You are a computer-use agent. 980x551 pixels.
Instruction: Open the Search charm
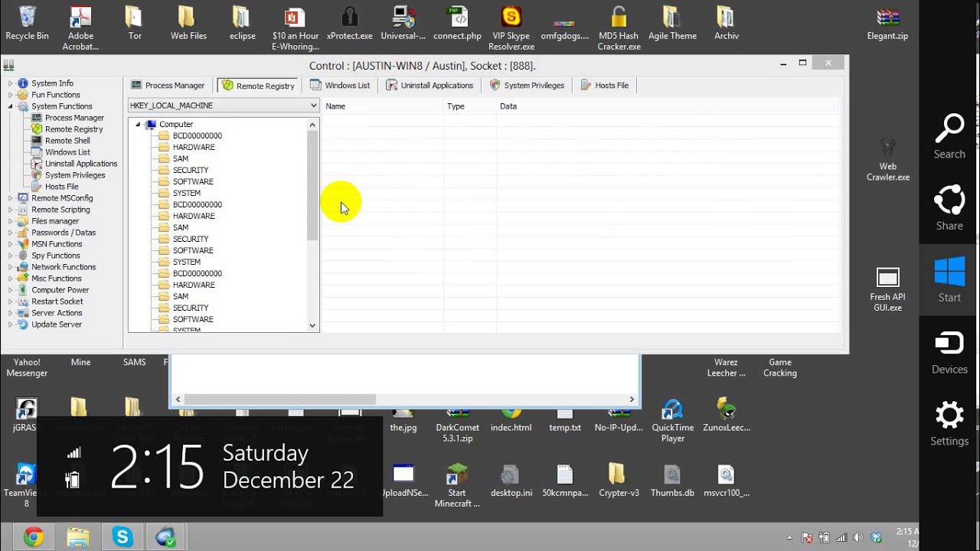949,136
